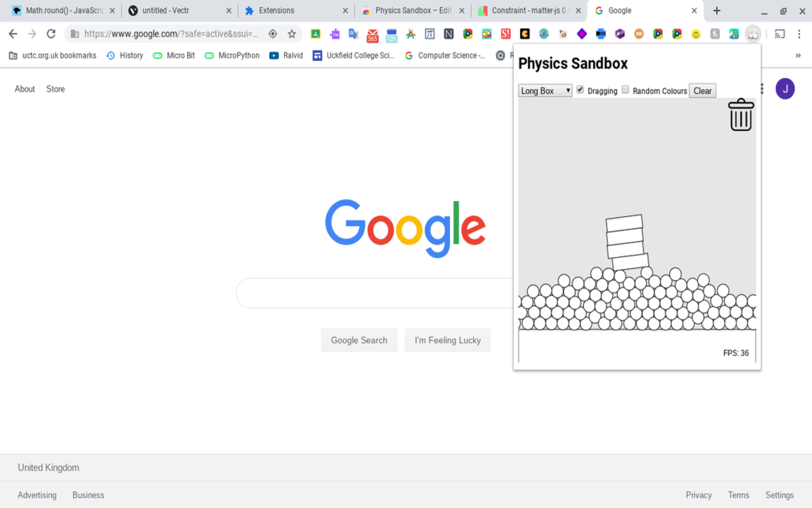The width and height of the screenshot is (812, 508).
Task: Open the Business footer link
Action: [x=88, y=495]
